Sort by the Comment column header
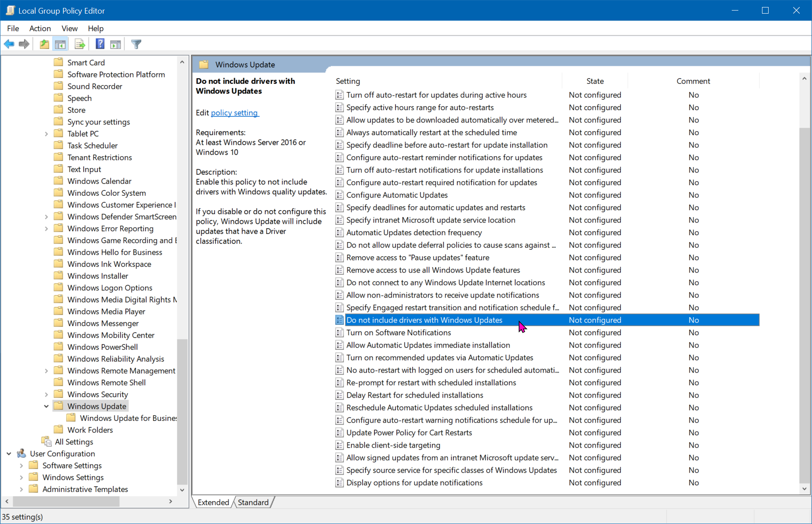 click(693, 81)
